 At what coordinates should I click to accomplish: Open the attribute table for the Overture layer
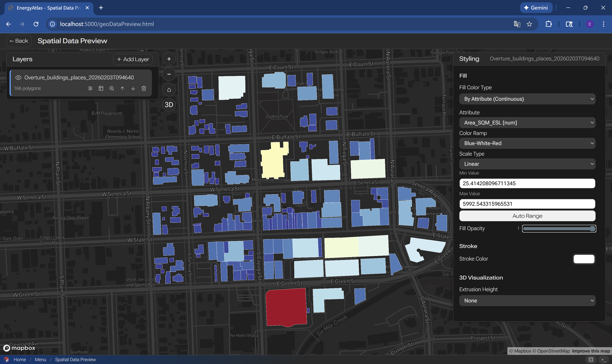[101, 88]
